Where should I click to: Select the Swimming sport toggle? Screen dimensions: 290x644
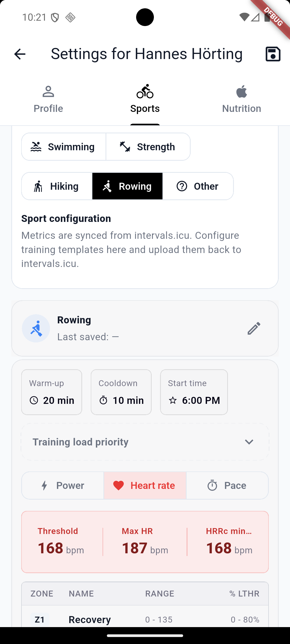(64, 147)
